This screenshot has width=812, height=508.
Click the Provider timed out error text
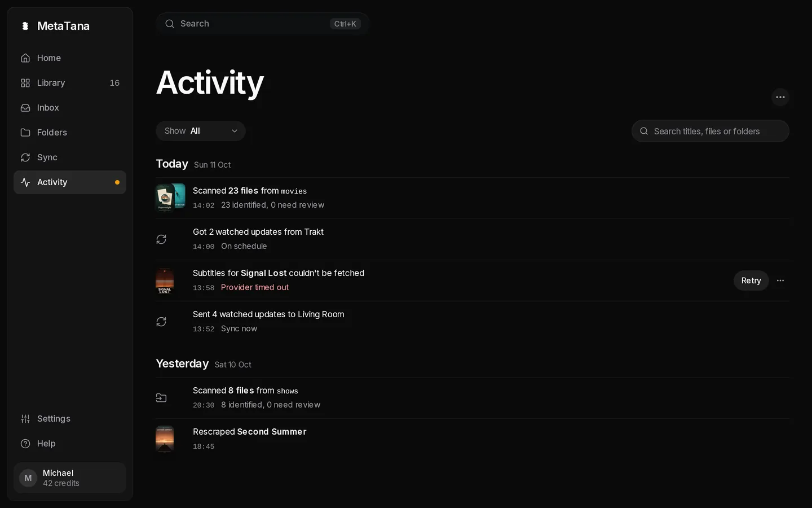255,287
